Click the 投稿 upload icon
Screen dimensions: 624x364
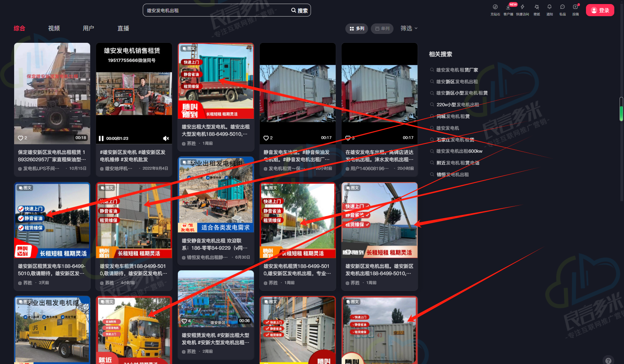[x=575, y=7]
